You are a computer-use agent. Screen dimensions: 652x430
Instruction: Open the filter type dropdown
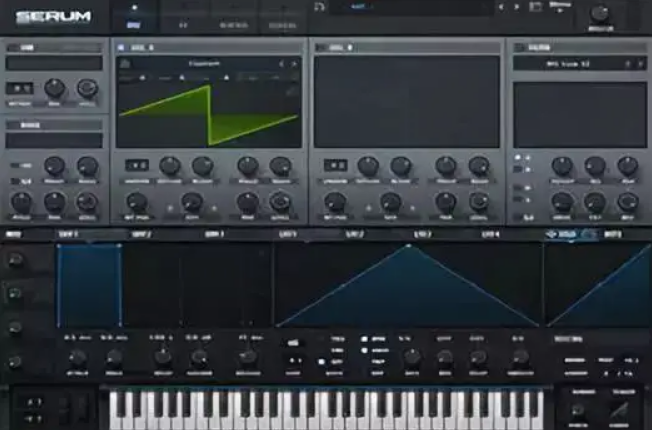point(569,64)
